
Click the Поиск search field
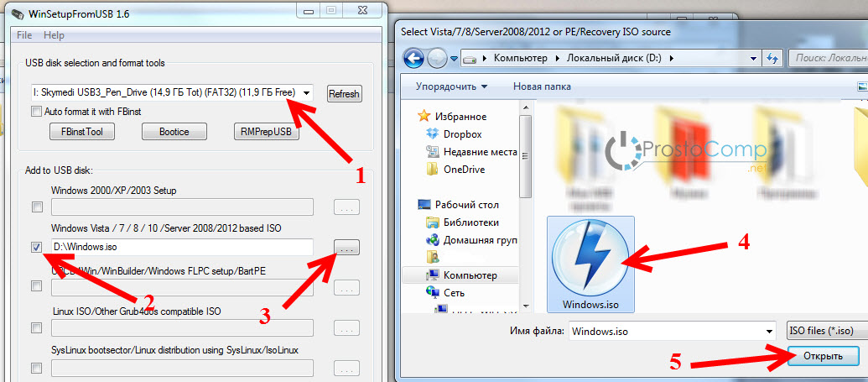[829, 58]
